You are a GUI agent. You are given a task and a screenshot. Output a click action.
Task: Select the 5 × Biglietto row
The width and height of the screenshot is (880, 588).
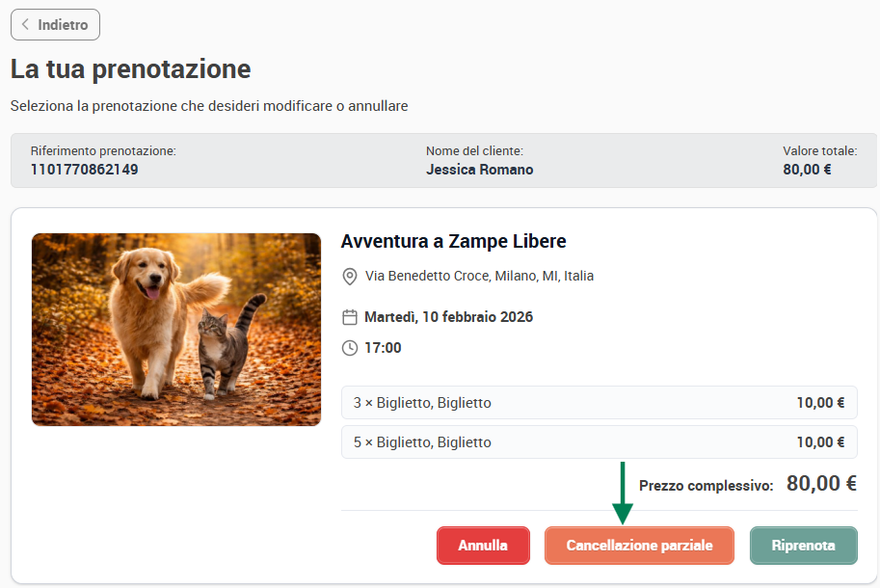599,442
